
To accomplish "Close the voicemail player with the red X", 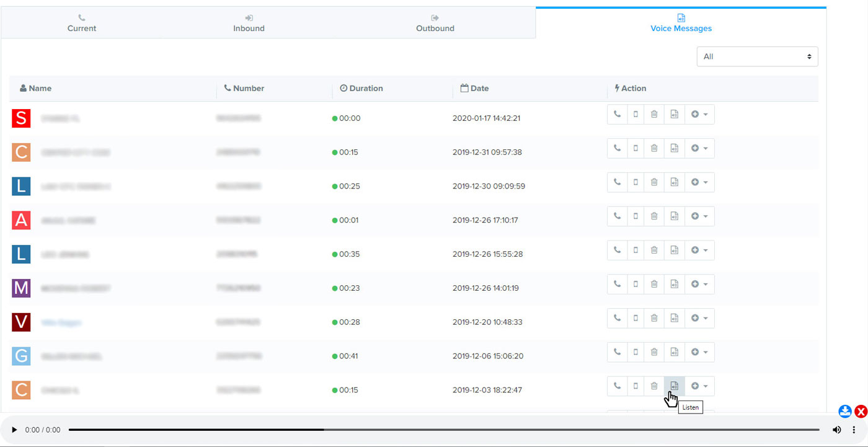I will [861, 411].
